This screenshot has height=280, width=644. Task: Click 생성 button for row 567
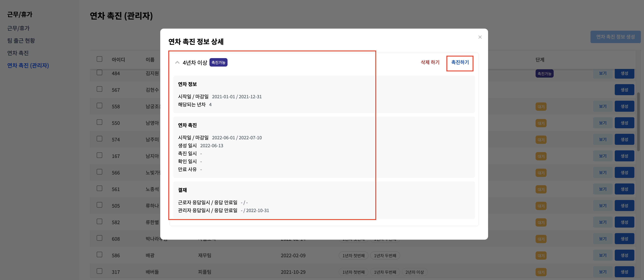pyautogui.click(x=624, y=90)
